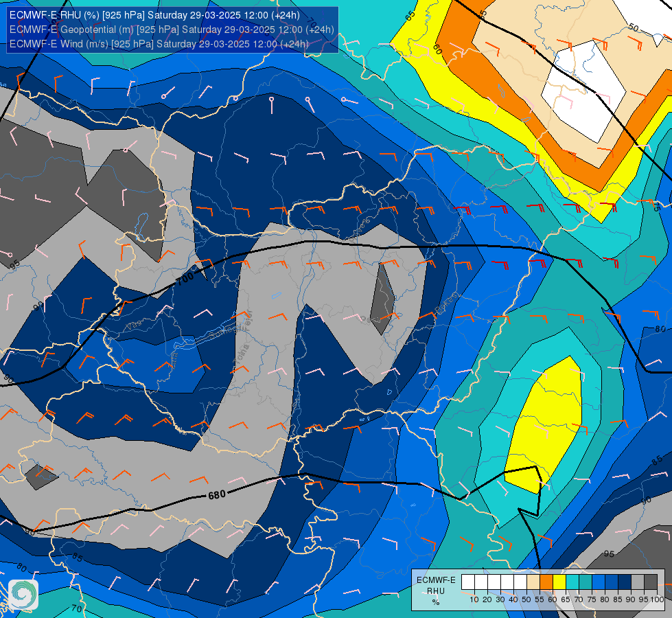Click the beige 50-55% legend swatch
672x618 pixels.
(533, 582)
